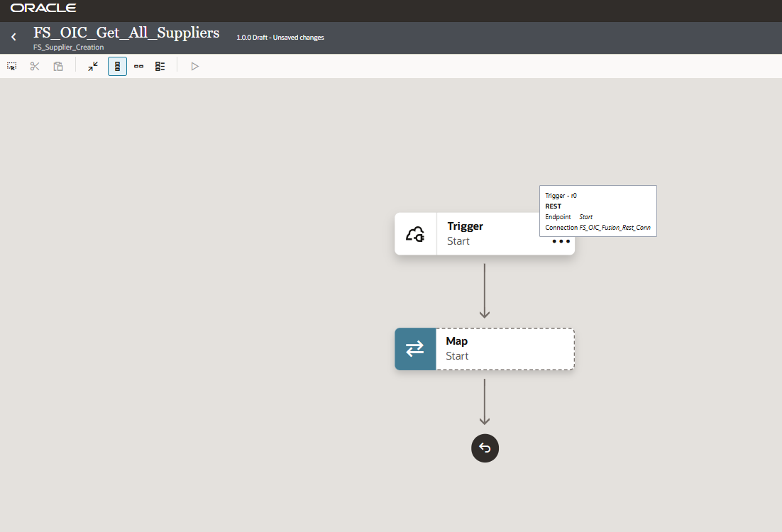The height and width of the screenshot is (532, 782).
Task: Click the scissors cut icon
Action: click(x=34, y=66)
